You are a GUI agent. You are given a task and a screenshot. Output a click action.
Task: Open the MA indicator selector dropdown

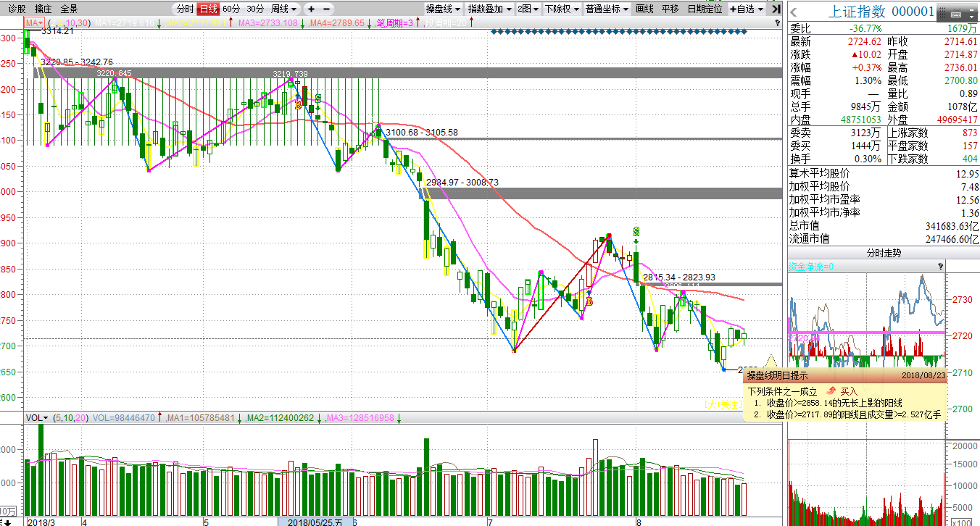click(34, 23)
